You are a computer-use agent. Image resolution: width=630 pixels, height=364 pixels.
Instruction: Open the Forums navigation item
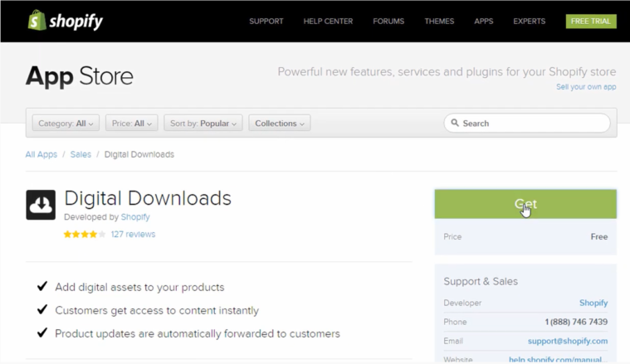(x=388, y=22)
